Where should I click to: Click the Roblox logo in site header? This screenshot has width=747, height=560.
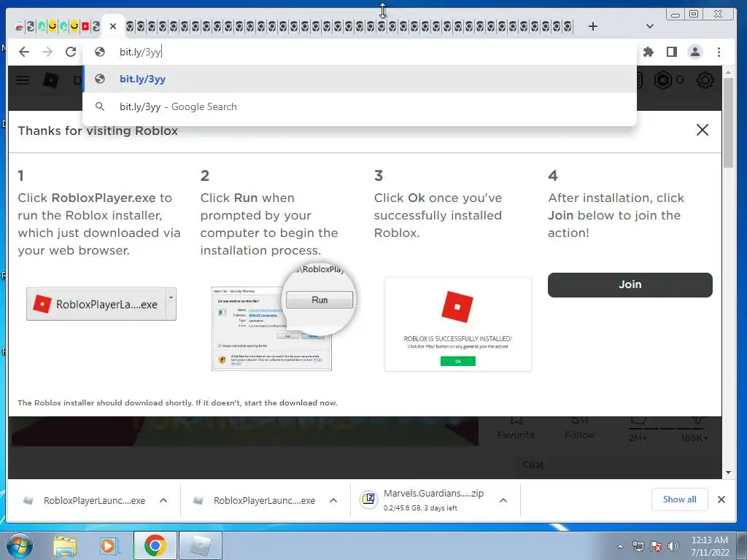click(51, 80)
